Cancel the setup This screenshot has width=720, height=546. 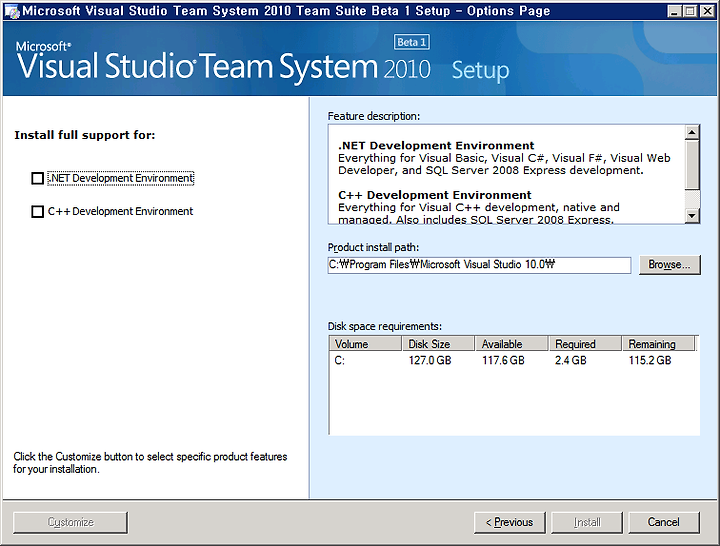pos(664,523)
